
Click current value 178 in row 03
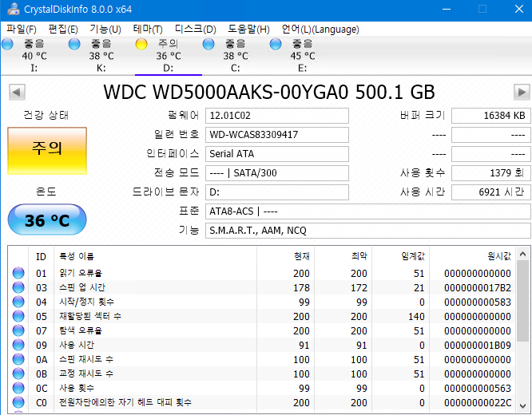[x=302, y=288]
